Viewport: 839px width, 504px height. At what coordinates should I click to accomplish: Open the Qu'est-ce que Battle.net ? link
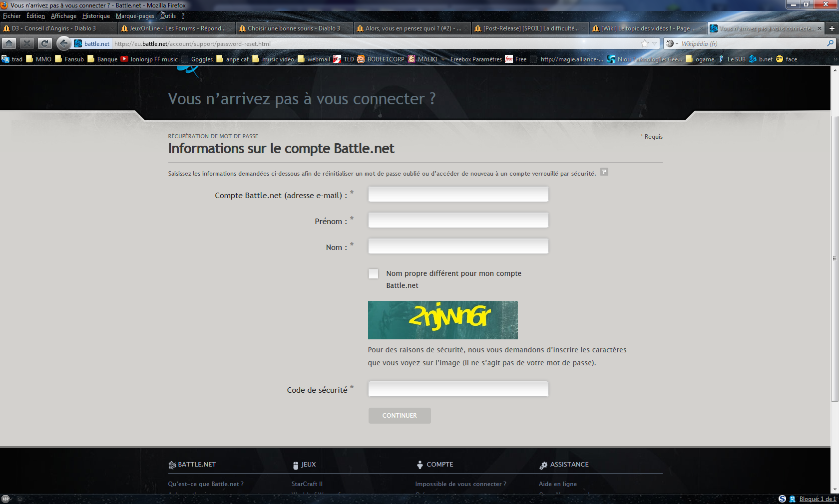tap(206, 484)
